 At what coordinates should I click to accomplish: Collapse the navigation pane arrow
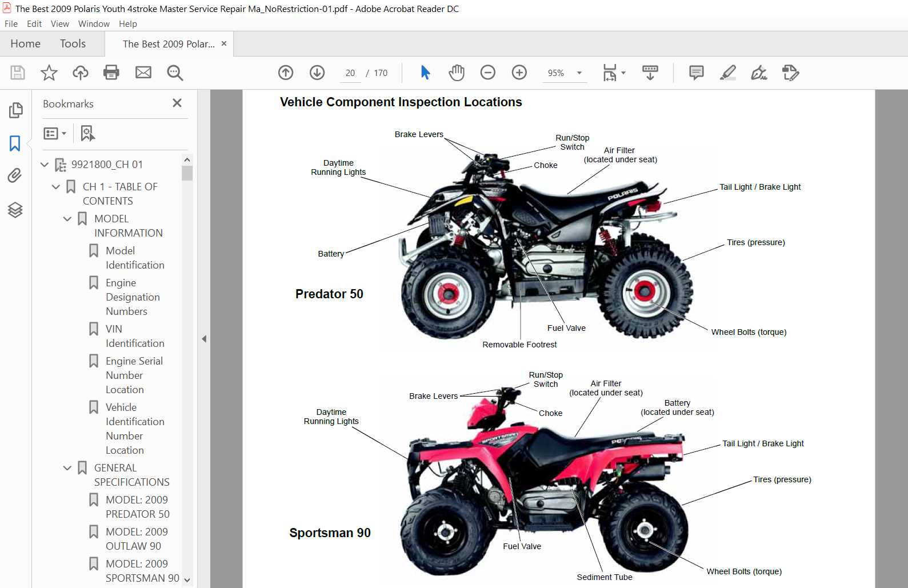[x=204, y=339]
